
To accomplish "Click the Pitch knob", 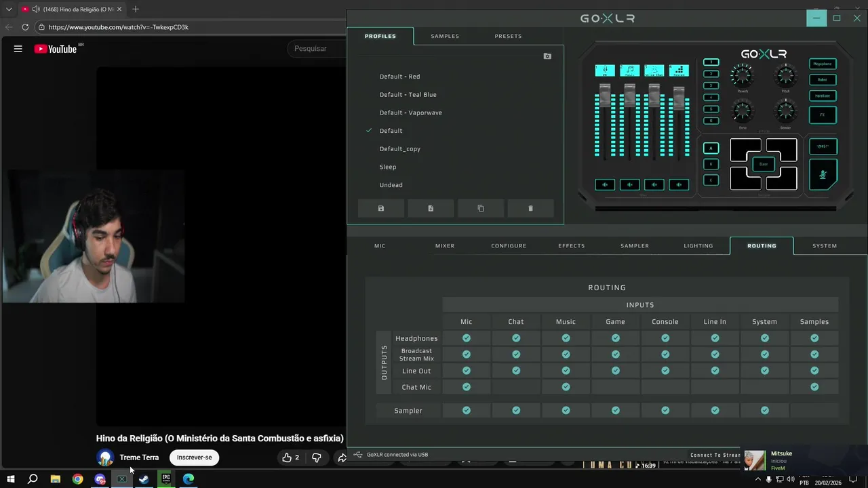I will (x=785, y=75).
